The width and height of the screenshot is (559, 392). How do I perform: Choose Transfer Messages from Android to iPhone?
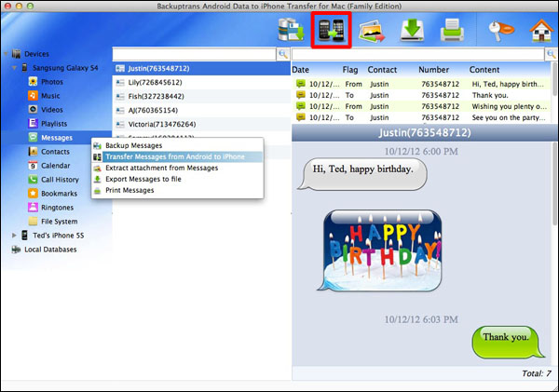point(178,156)
